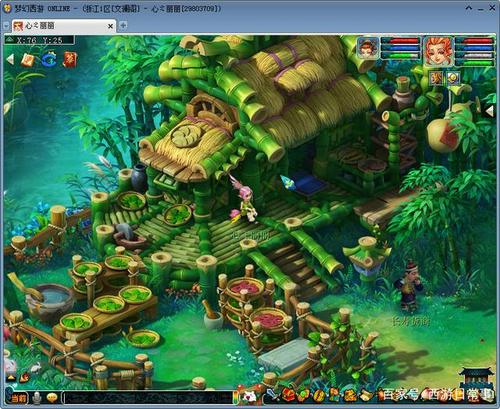This screenshot has width=500, height=409.
Task: Open the red bag icon on bottom bar
Action: click(x=289, y=395)
